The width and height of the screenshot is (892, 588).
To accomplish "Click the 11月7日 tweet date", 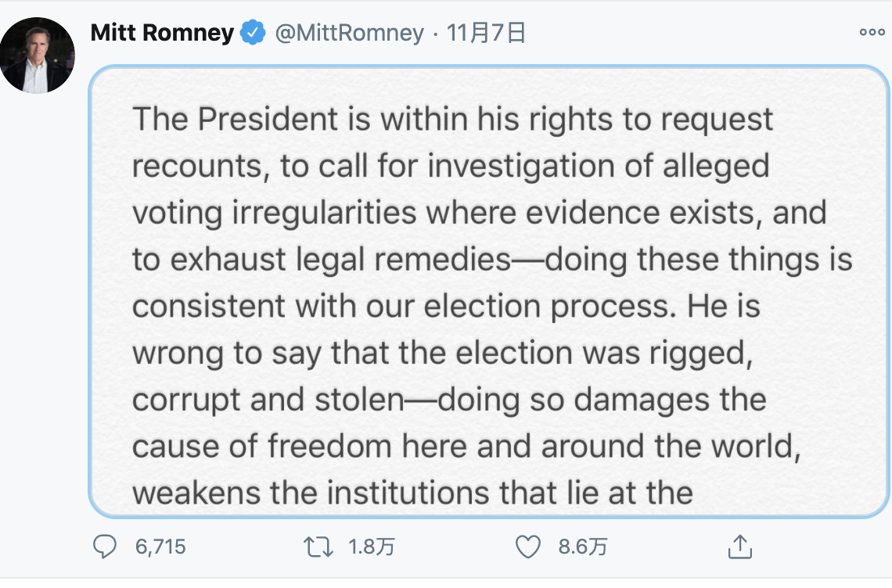I will 486,33.
